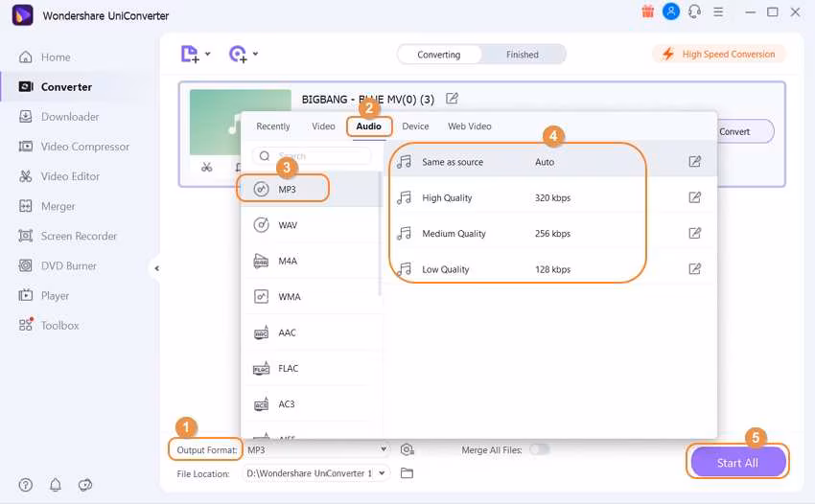The height and width of the screenshot is (504, 815).
Task: Edit the Medium Quality preset settings
Action: click(x=694, y=233)
